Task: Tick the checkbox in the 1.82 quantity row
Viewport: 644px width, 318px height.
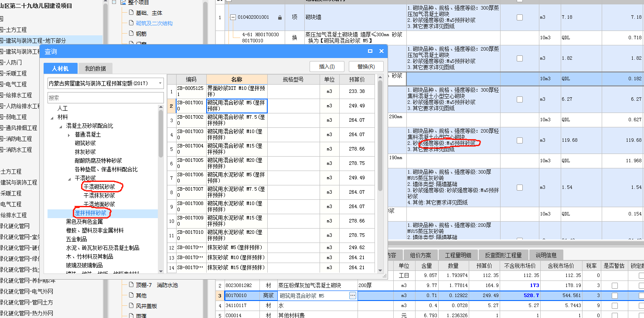Action: point(519,58)
